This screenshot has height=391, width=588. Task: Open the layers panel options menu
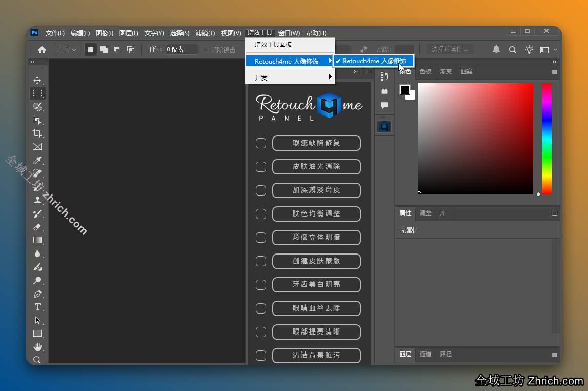tap(554, 355)
